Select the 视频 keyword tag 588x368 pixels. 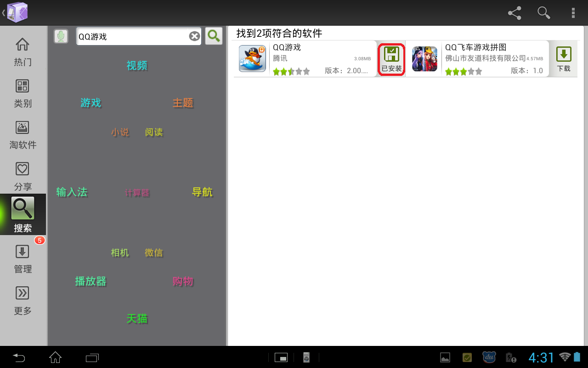[137, 65]
